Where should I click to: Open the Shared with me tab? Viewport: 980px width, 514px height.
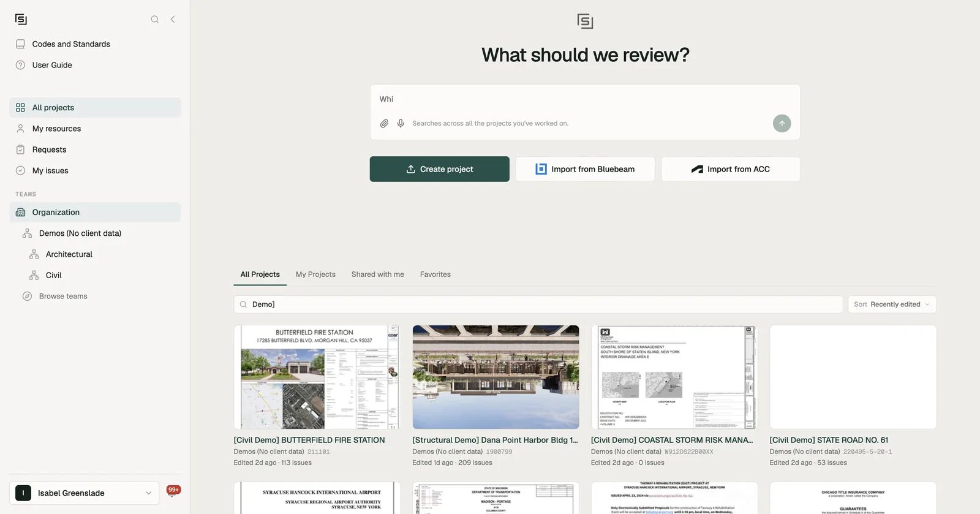tap(377, 274)
